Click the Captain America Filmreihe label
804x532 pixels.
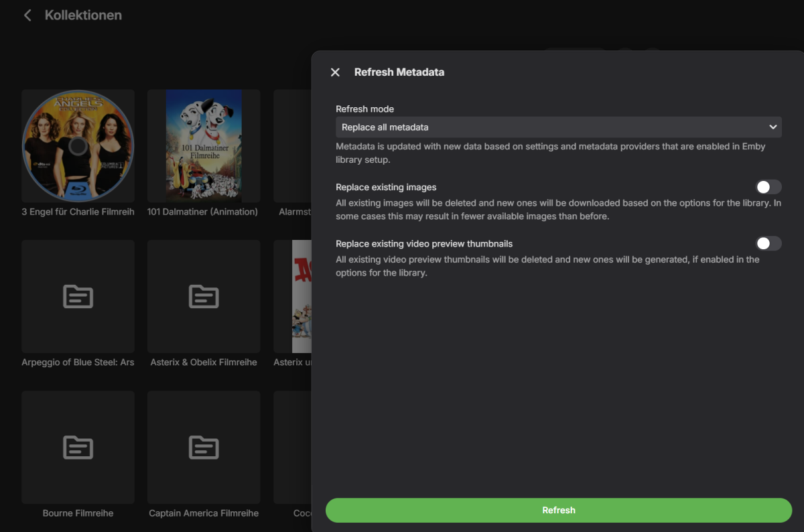point(204,513)
